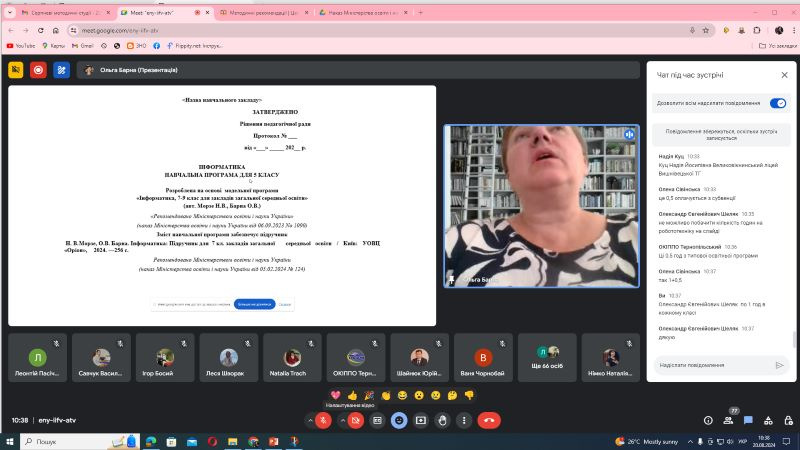The height and width of the screenshot is (450, 800).
Task: Toggle the chat panel icon
Action: [748, 420]
